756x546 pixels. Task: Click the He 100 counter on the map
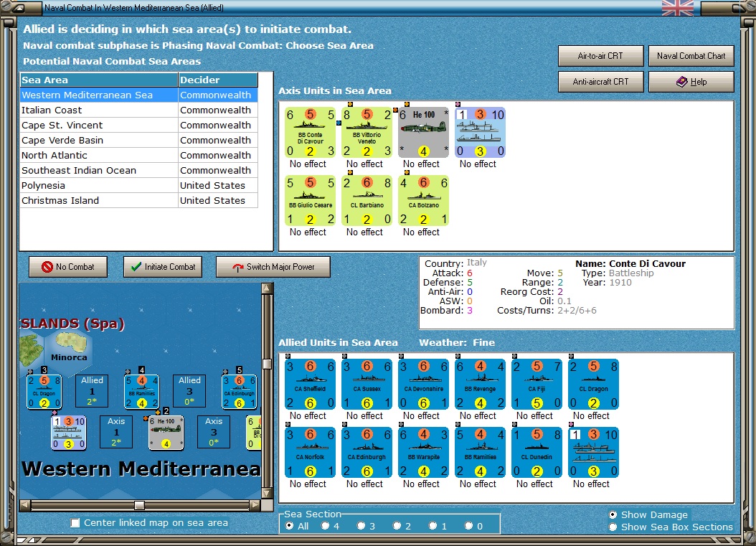[166, 433]
